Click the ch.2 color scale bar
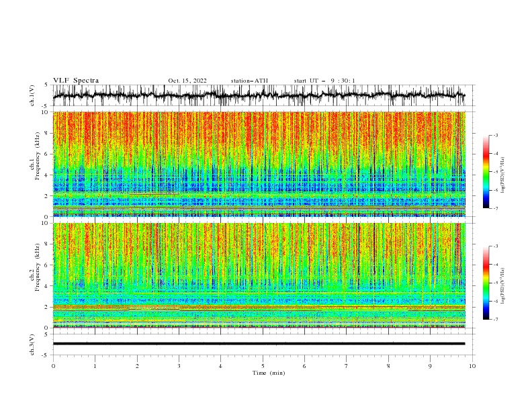 tap(486, 283)
